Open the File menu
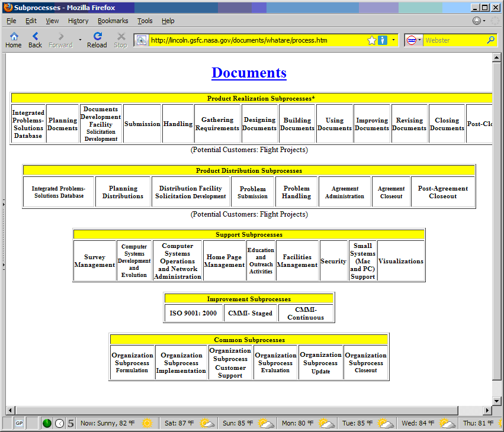Viewport: 504px width, 432px height. coord(11,21)
